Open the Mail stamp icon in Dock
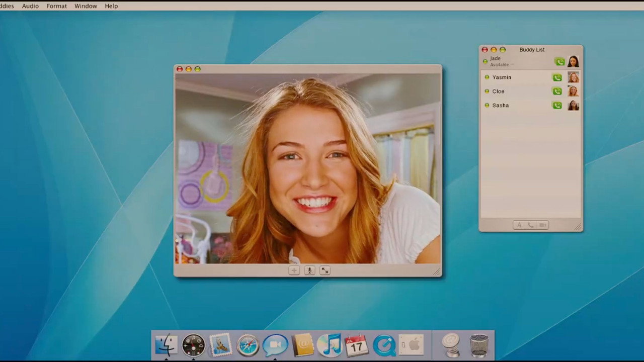644x362 pixels. (220, 345)
